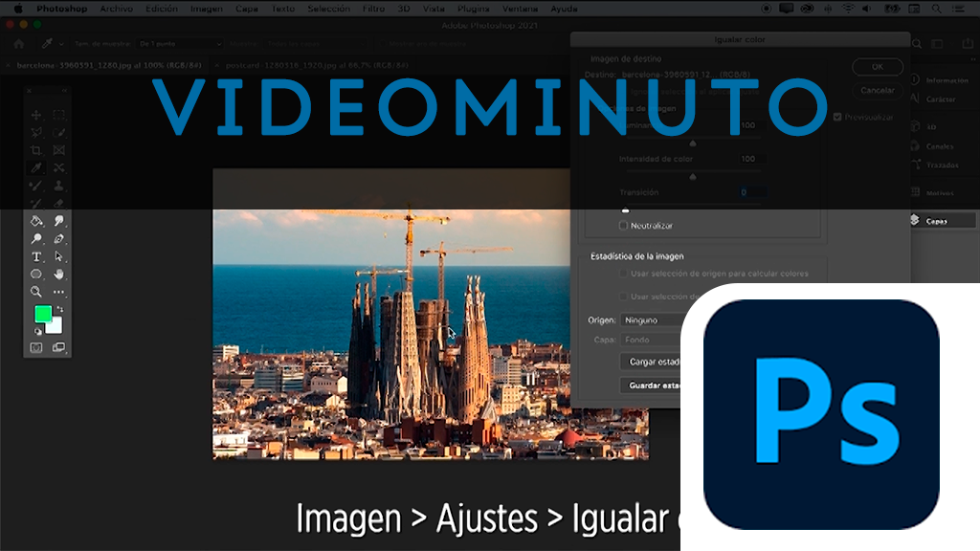The image size is (980, 551).
Task: Open the Filtro menu
Action: [x=374, y=9]
